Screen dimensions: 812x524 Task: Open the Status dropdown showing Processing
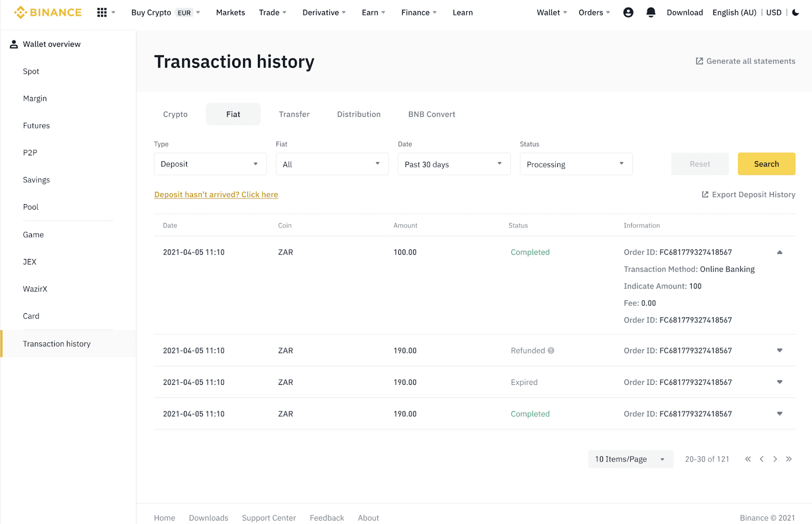(x=576, y=164)
